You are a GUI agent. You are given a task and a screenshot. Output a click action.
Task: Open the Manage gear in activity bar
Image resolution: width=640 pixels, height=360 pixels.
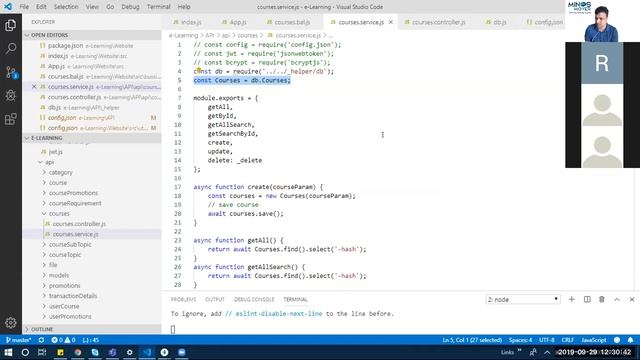pyautogui.click(x=11, y=322)
